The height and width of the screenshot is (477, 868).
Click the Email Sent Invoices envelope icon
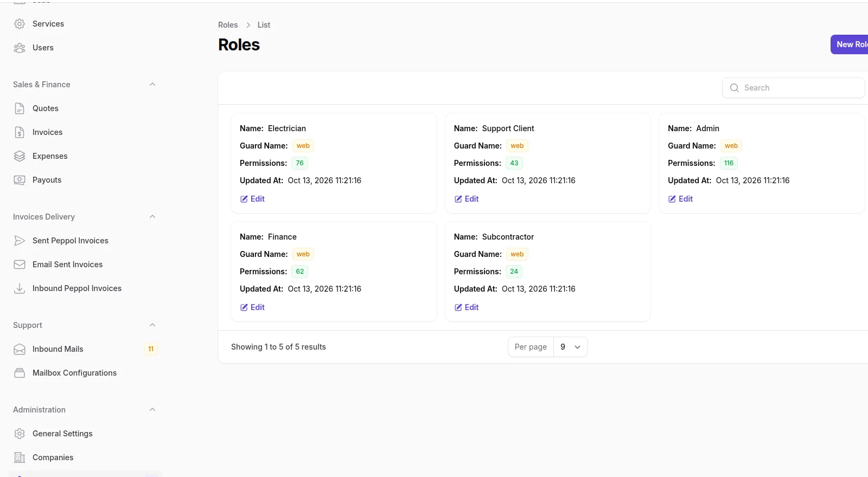20,265
